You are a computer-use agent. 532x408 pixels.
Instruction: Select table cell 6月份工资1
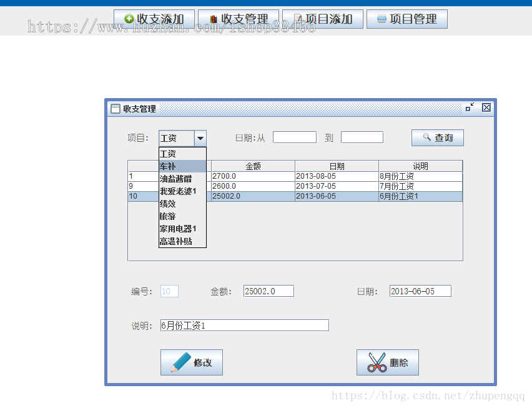[x=421, y=196]
